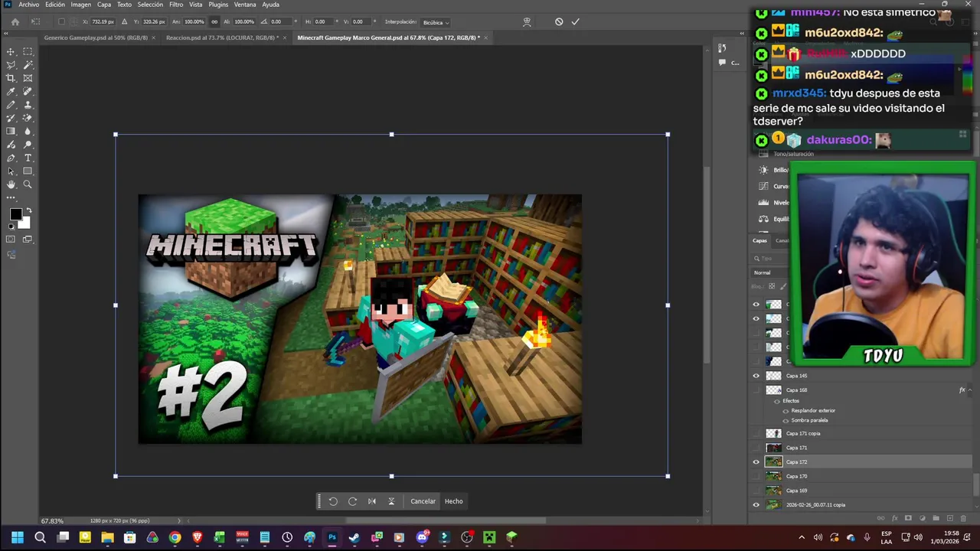Screen dimensions: 980x551
Task: Click the foreground black color swatch
Action: click(x=15, y=214)
